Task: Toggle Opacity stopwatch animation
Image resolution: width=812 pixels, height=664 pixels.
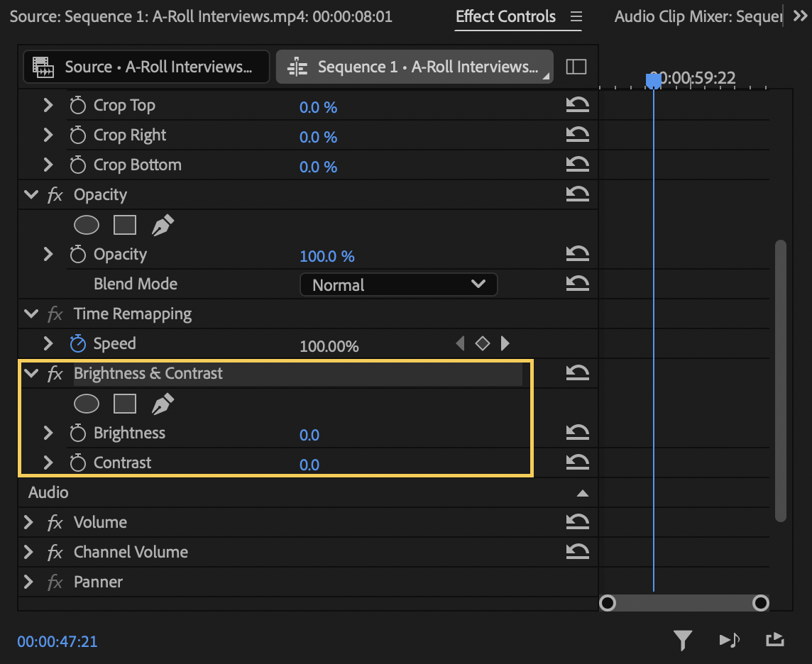Action: [x=77, y=254]
